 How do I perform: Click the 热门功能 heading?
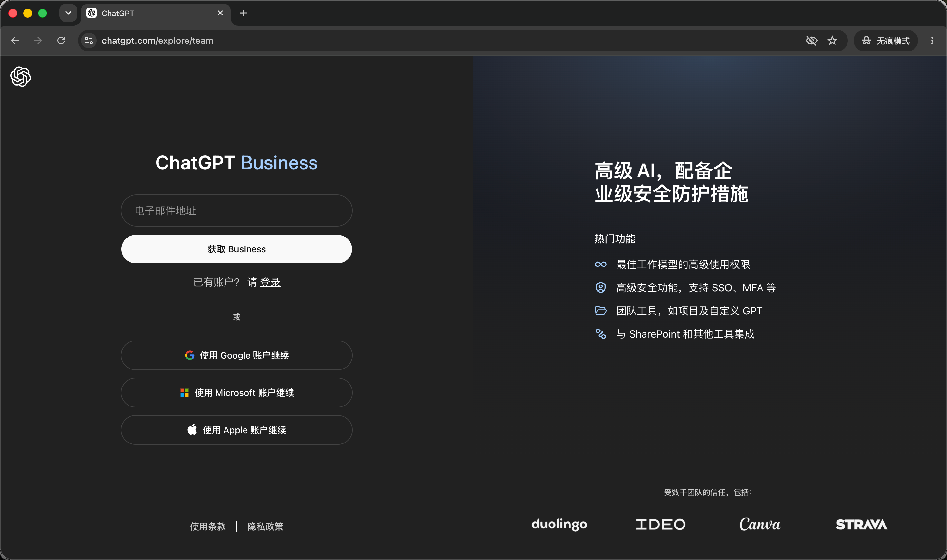click(615, 239)
